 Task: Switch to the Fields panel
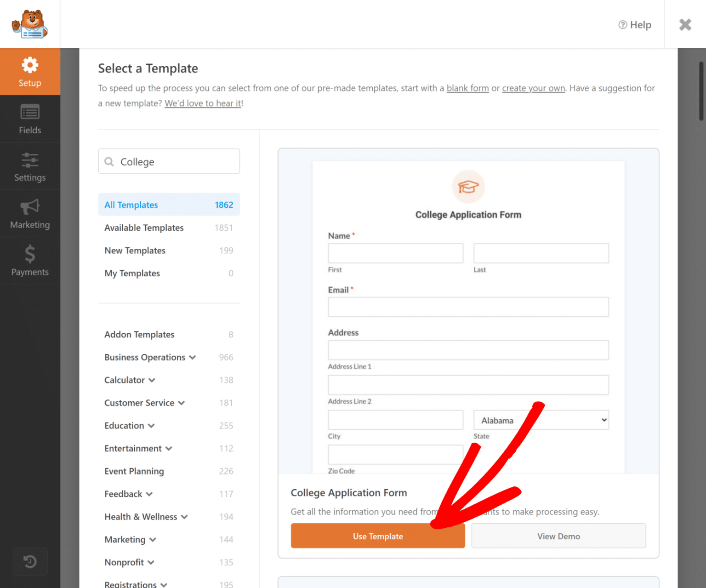click(x=30, y=119)
